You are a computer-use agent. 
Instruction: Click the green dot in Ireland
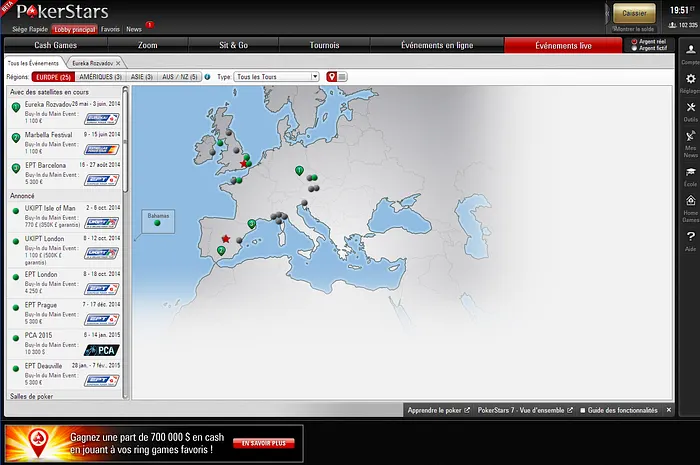click(220, 143)
